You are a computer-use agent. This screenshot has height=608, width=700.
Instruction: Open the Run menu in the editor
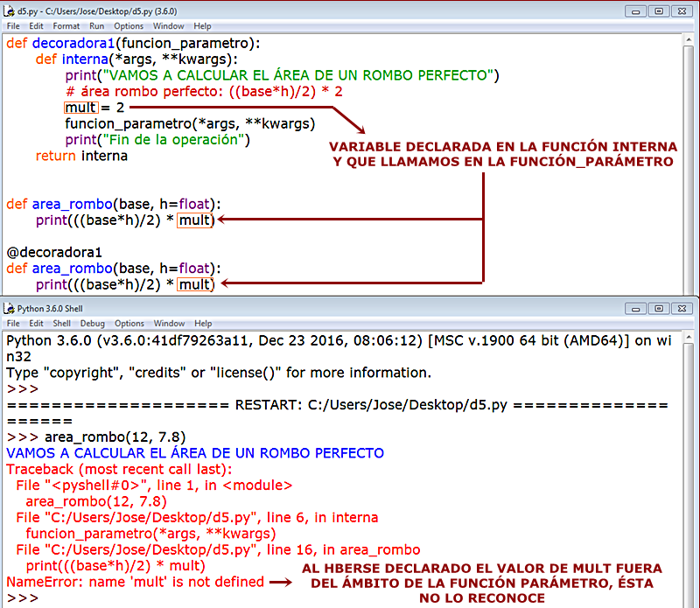click(97, 25)
